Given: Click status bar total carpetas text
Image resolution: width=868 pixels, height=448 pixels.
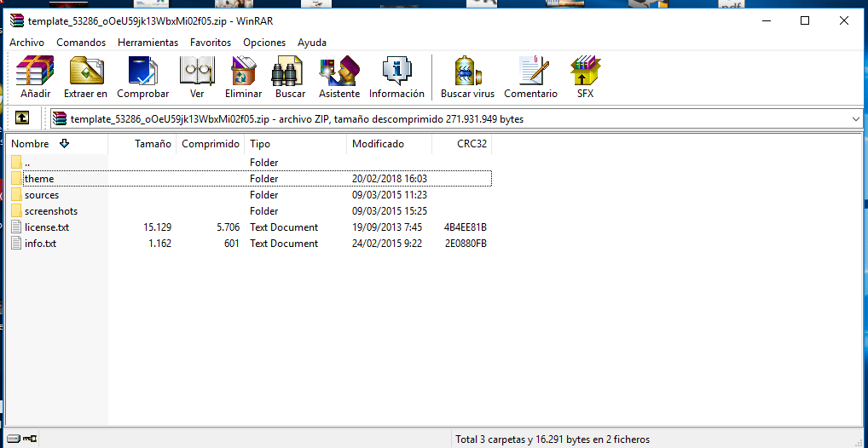Looking at the screenshot, I should click(553, 439).
